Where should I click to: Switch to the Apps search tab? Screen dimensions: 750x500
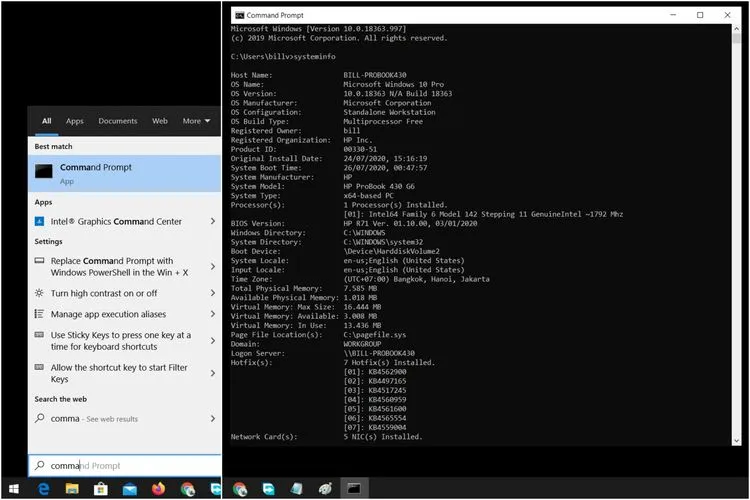tap(75, 121)
